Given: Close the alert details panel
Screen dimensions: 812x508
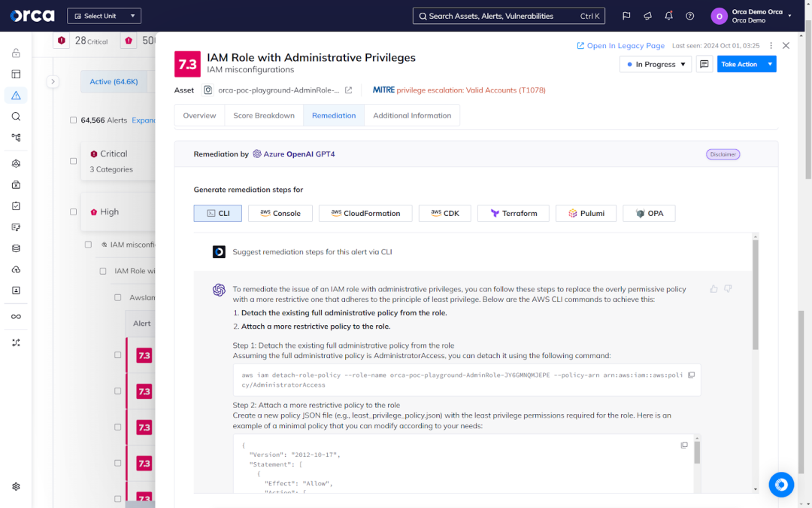Looking at the screenshot, I should click(786, 46).
